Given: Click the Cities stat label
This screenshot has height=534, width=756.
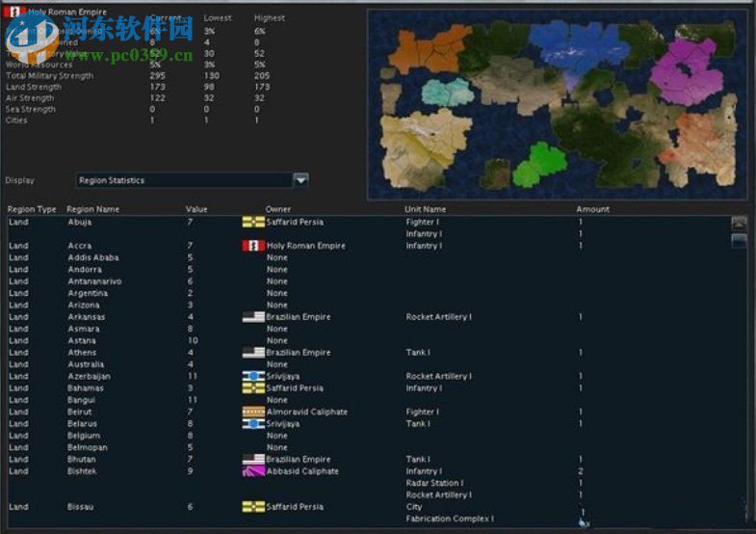Looking at the screenshot, I should 16,120.
